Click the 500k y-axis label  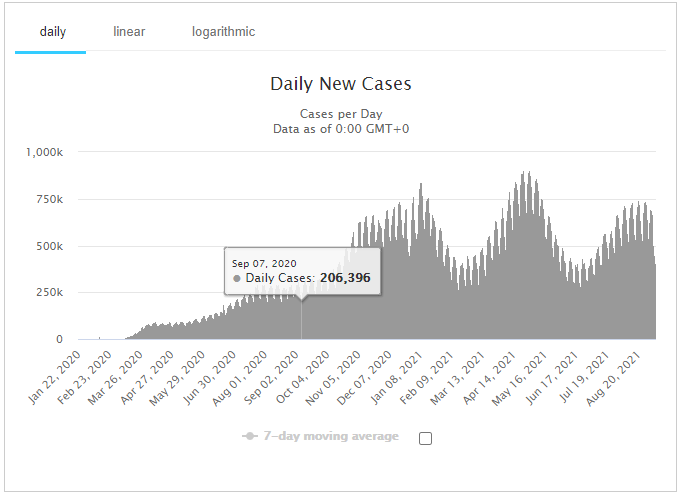(x=51, y=246)
